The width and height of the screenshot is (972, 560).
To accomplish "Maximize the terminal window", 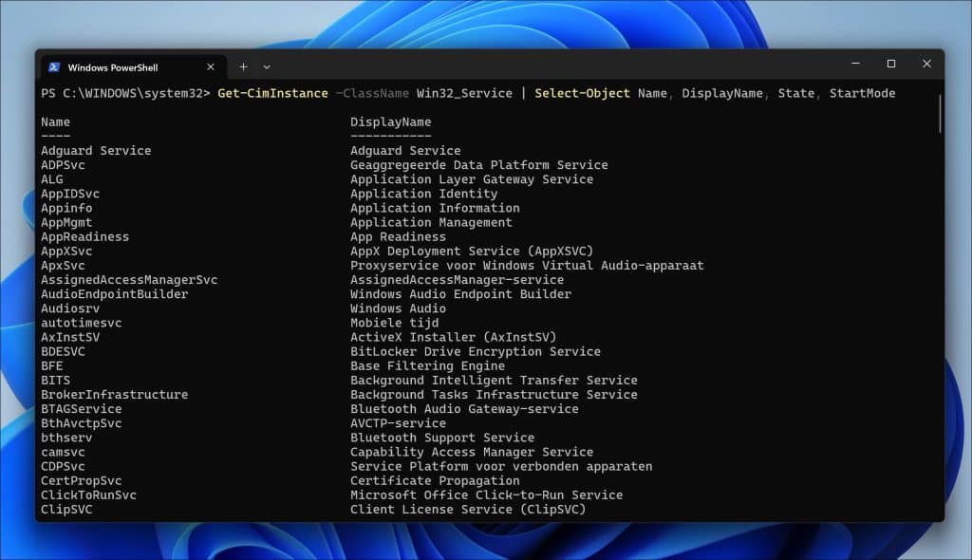I will [891, 64].
